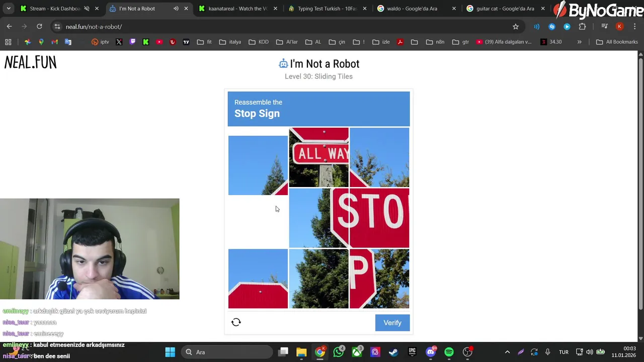Image resolution: width=644 pixels, height=362 pixels.
Task: Open the All Bookmarks folder
Action: pyautogui.click(x=617, y=42)
